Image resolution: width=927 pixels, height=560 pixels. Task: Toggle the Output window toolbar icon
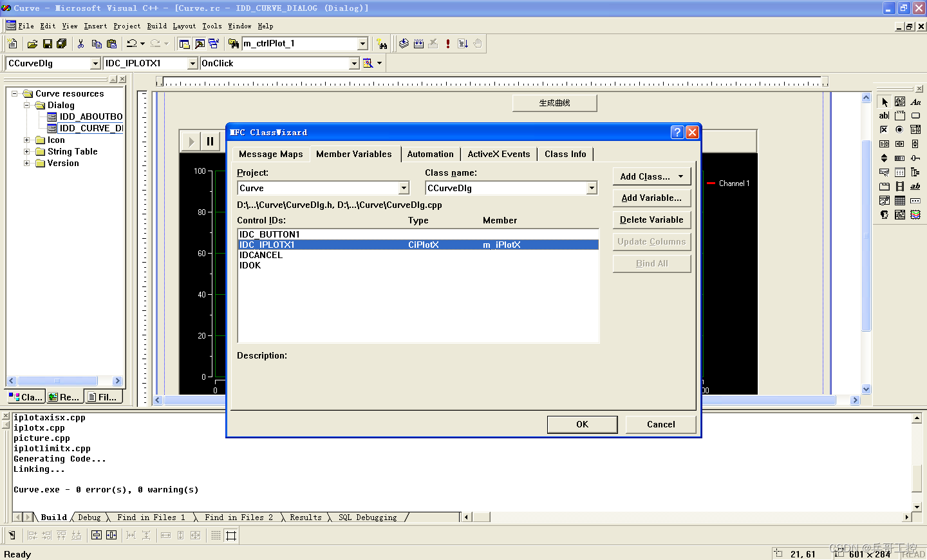coord(200,44)
